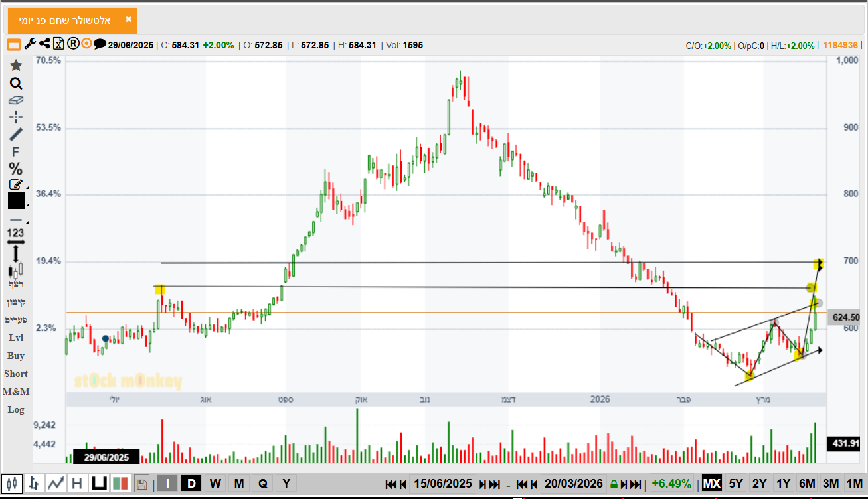Screen dimensions: 868x499
Task: Click the orange target circle icon
Action: coord(86,44)
